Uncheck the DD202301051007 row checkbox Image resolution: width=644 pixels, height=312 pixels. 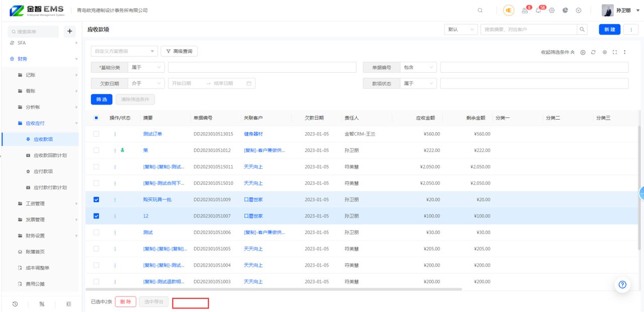[x=96, y=216]
